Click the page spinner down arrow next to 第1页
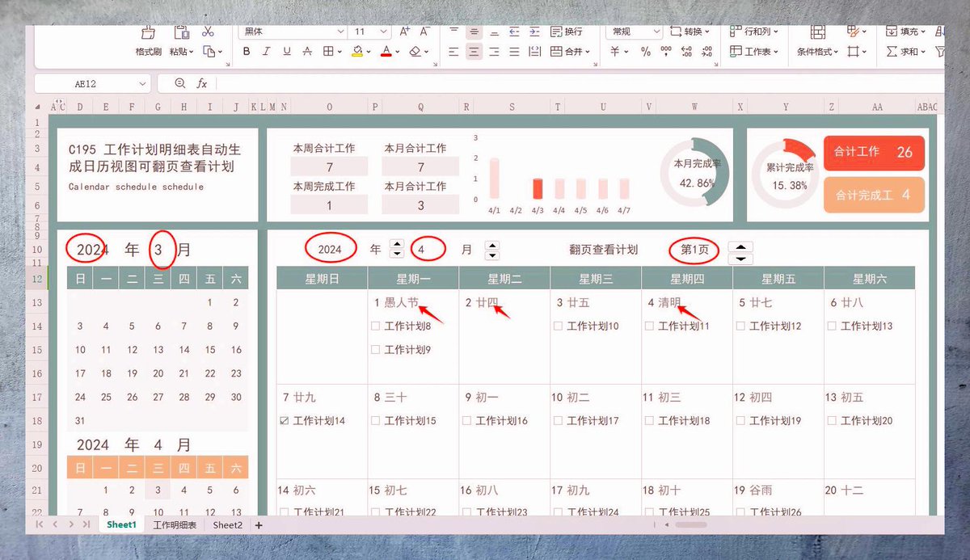This screenshot has height=560, width=970. (741, 259)
